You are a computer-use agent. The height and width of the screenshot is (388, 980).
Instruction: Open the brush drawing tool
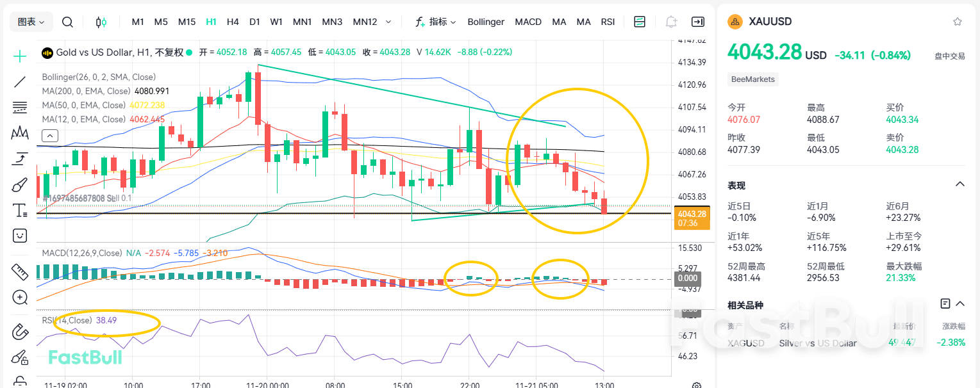coord(20,185)
